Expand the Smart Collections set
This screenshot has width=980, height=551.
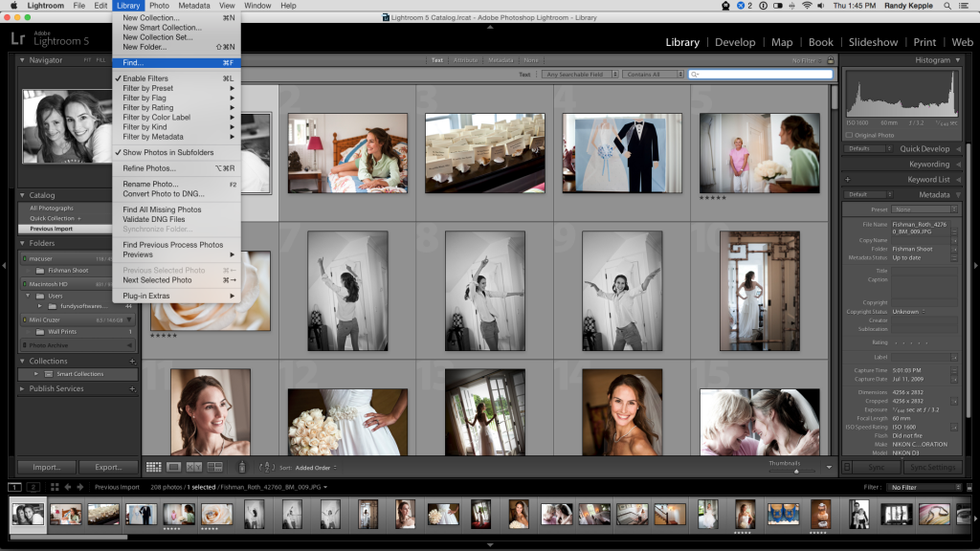[x=36, y=374]
